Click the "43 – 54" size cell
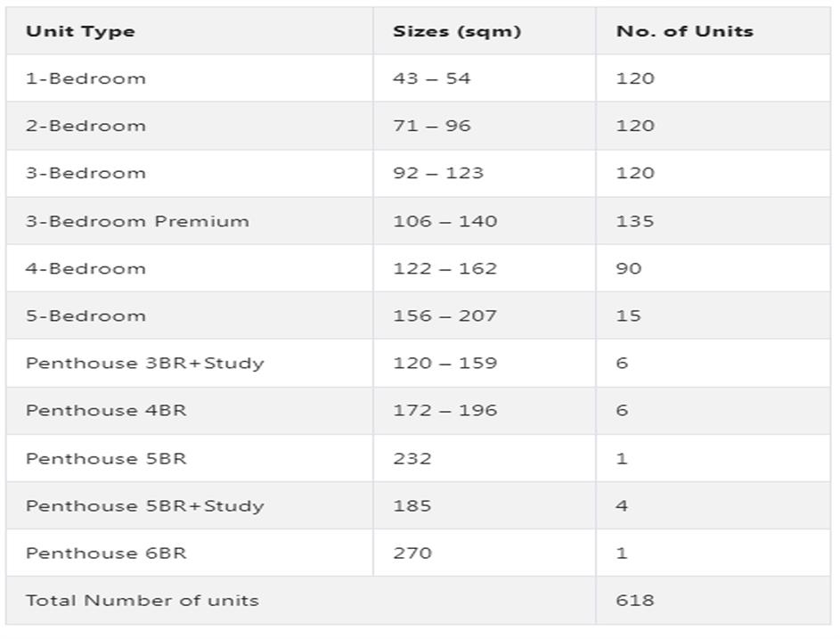 pyautogui.click(x=431, y=78)
